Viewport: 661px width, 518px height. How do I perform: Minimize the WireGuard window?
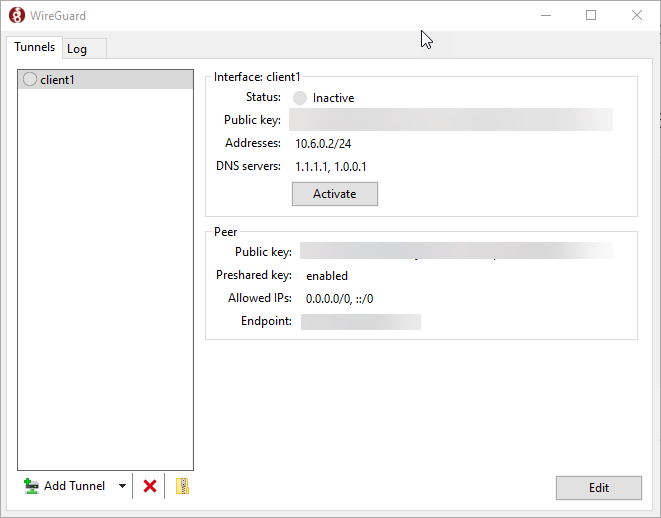(546, 16)
